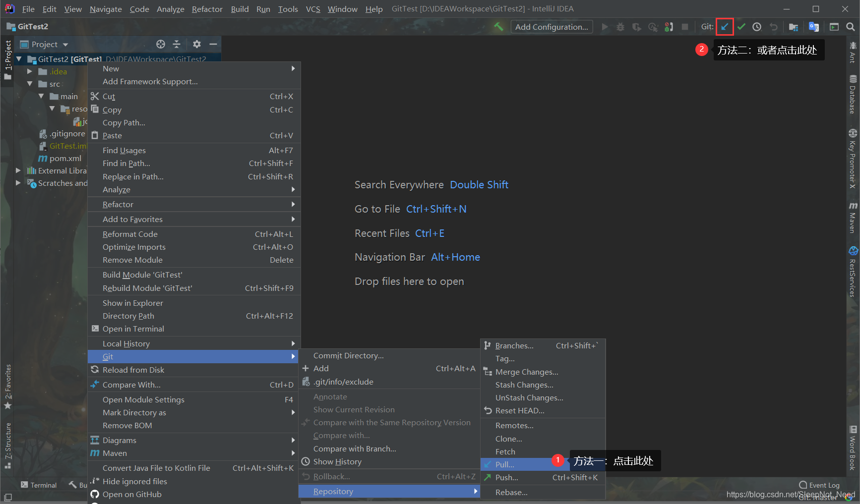860x504 pixels.
Task: Click GitTest2 breadcrumb in navigation bar
Action: [x=28, y=27]
